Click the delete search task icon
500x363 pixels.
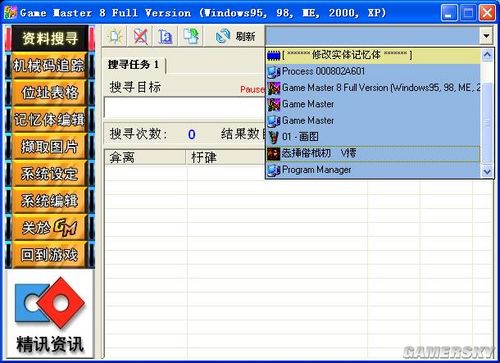click(x=140, y=36)
